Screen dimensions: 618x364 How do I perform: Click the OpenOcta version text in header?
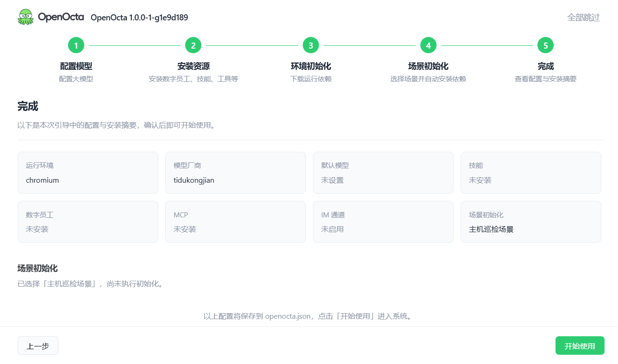click(139, 18)
